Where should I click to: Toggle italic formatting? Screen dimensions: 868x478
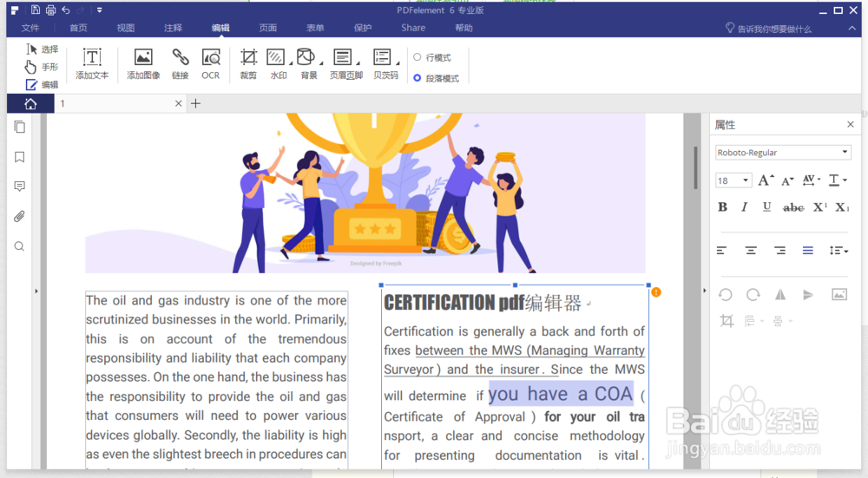point(745,207)
